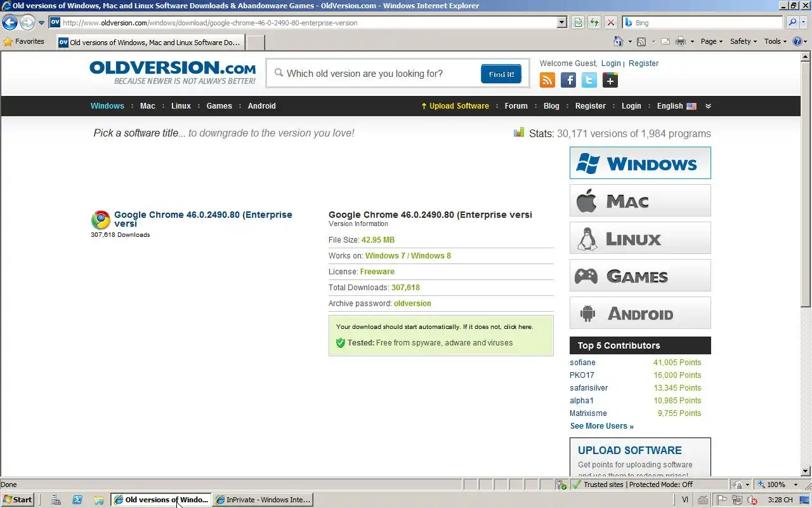Click the Home toolbar icon
This screenshot has height=508, width=812.
tap(619, 41)
